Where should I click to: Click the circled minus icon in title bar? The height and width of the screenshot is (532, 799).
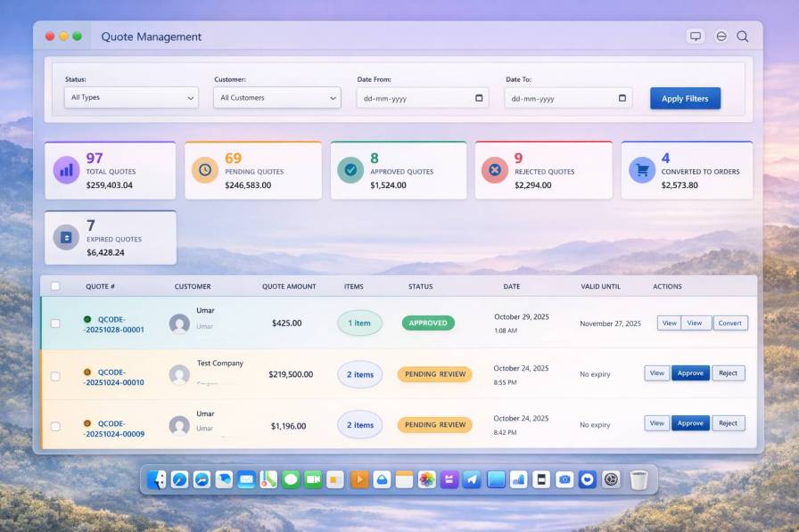coord(721,37)
